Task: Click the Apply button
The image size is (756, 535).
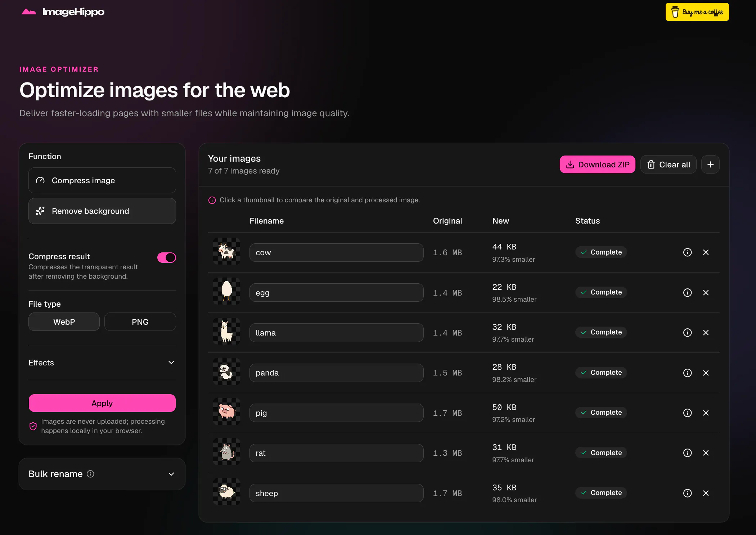Action: [x=102, y=403]
